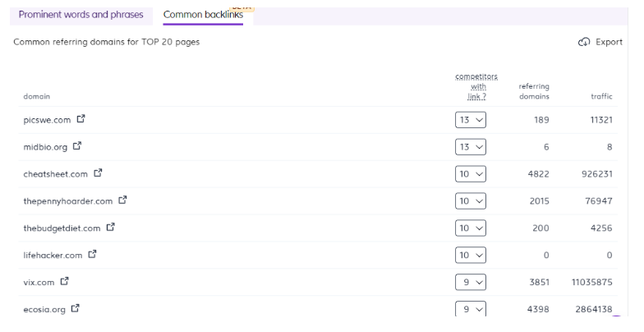Switch to Prominent words and phrases tab

[x=80, y=15]
